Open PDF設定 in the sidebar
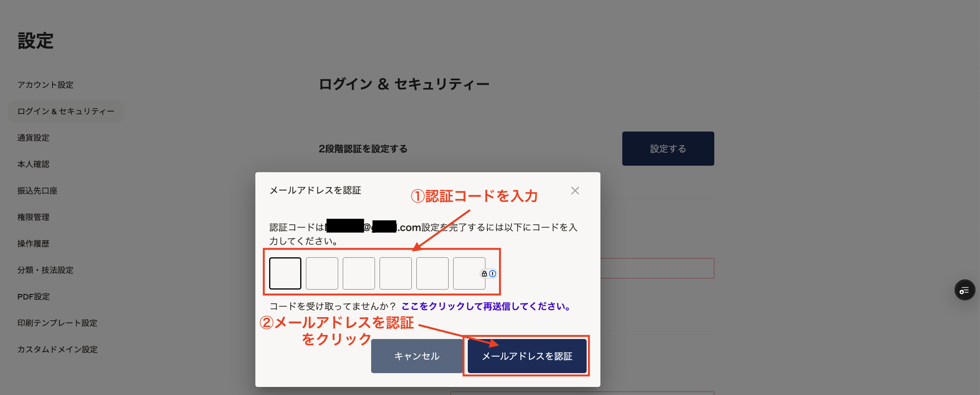Image resolution: width=980 pixels, height=395 pixels. click(34, 296)
